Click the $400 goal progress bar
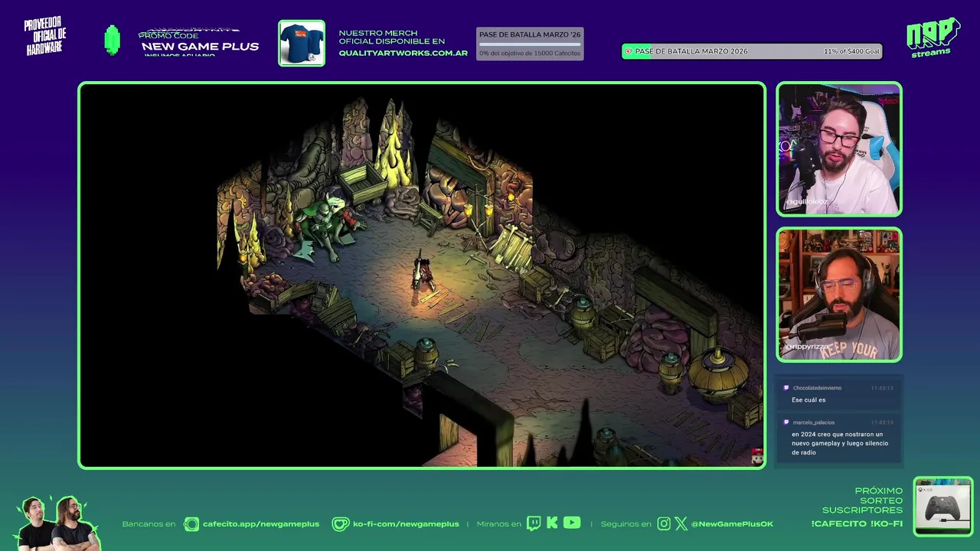This screenshot has height=551, width=980. 753,51
